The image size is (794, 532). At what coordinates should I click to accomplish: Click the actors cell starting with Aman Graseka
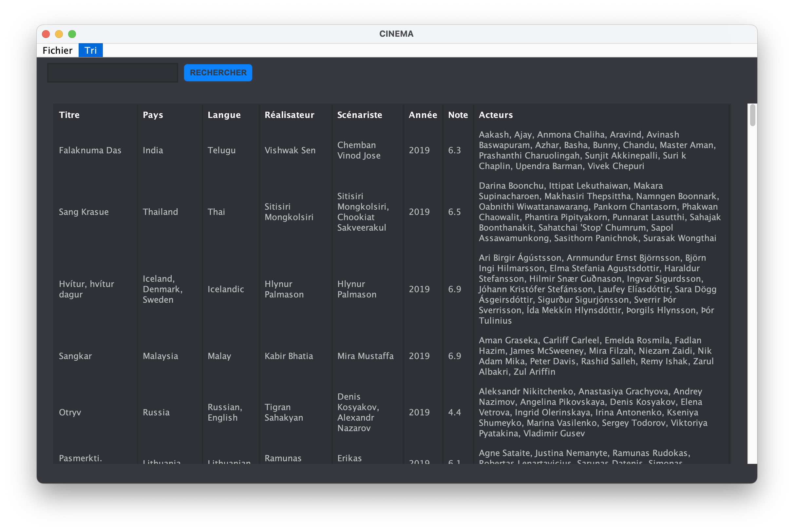pyautogui.click(x=596, y=356)
